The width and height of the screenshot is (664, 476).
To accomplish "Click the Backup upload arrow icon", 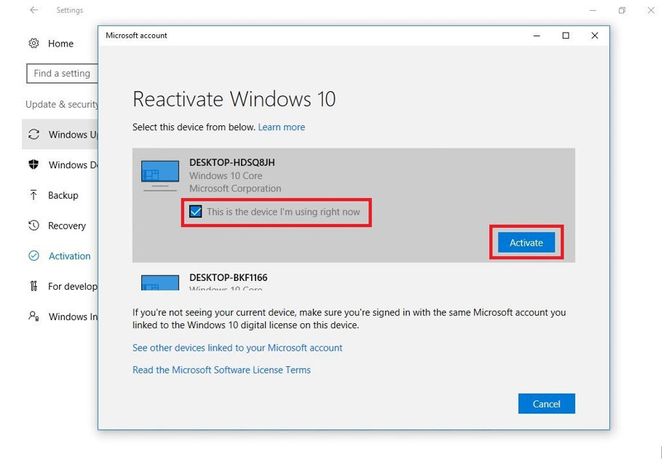I will (34, 195).
